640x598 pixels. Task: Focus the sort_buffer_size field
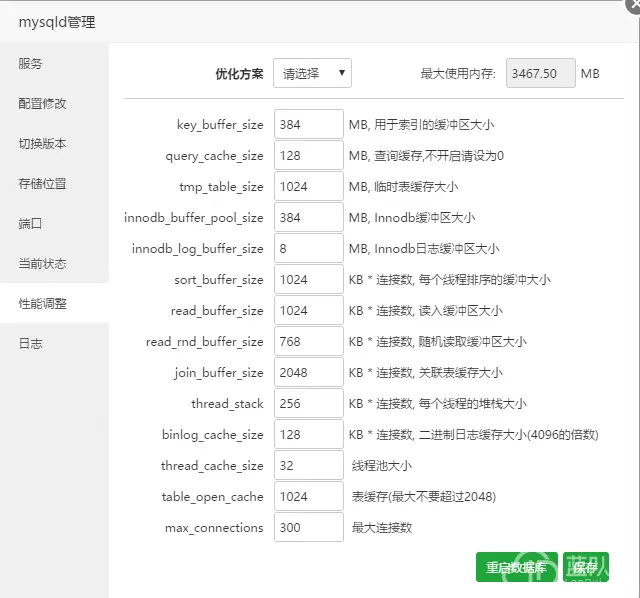pos(309,279)
